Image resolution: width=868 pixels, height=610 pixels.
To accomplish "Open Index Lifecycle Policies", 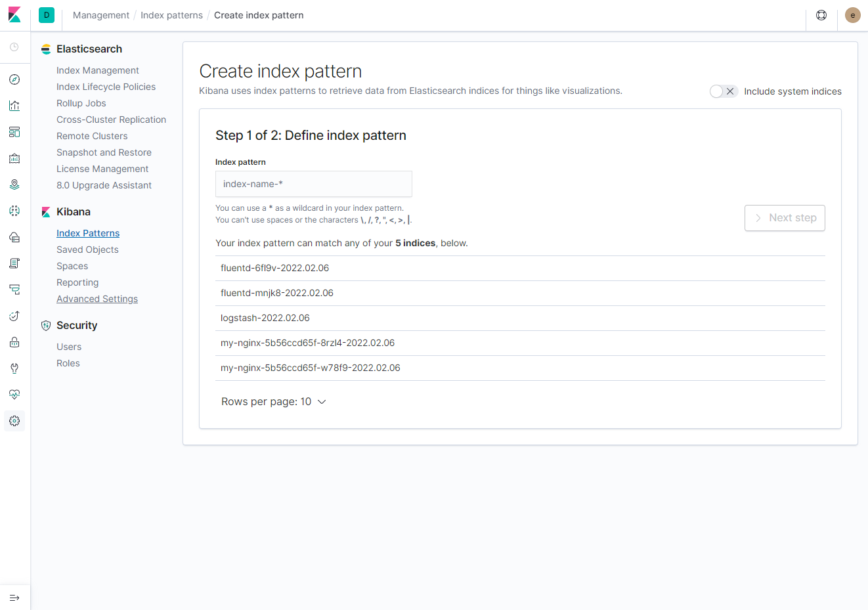I will tap(106, 87).
